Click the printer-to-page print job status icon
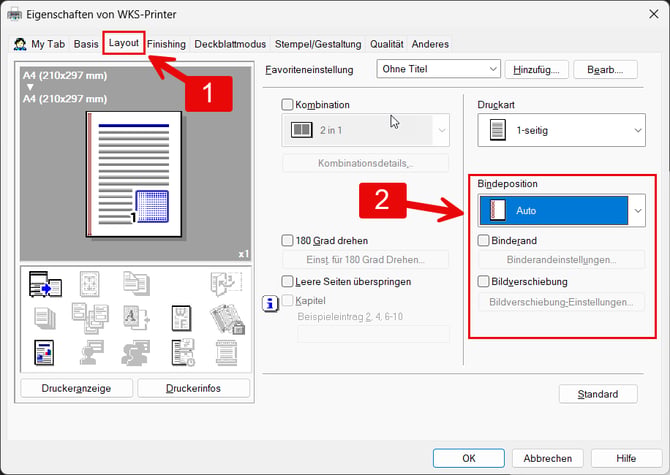670x475 pixels. pos(45,284)
